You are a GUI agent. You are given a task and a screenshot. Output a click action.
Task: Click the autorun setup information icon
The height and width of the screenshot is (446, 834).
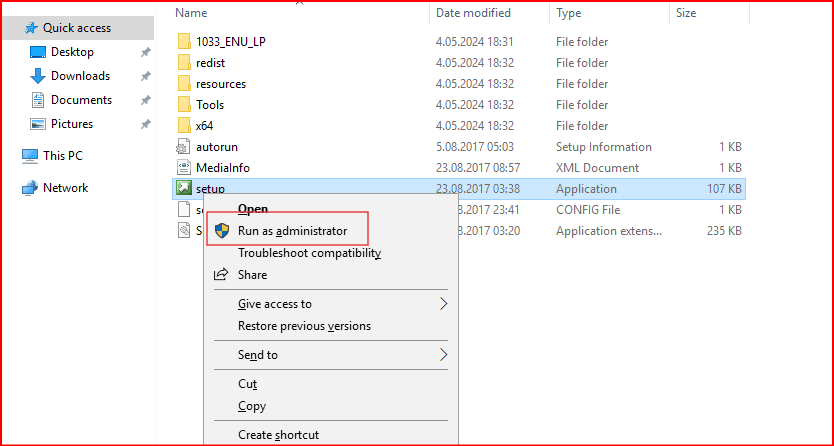(183, 147)
